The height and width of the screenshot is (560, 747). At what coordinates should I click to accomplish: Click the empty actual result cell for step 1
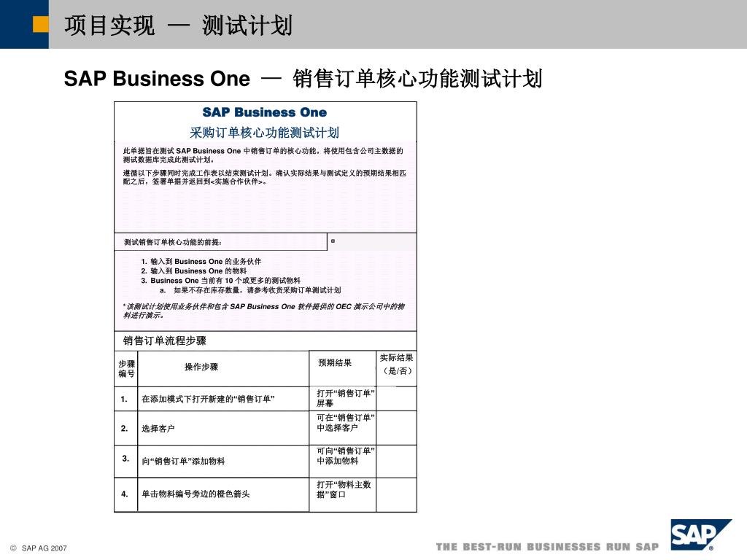[396, 399]
